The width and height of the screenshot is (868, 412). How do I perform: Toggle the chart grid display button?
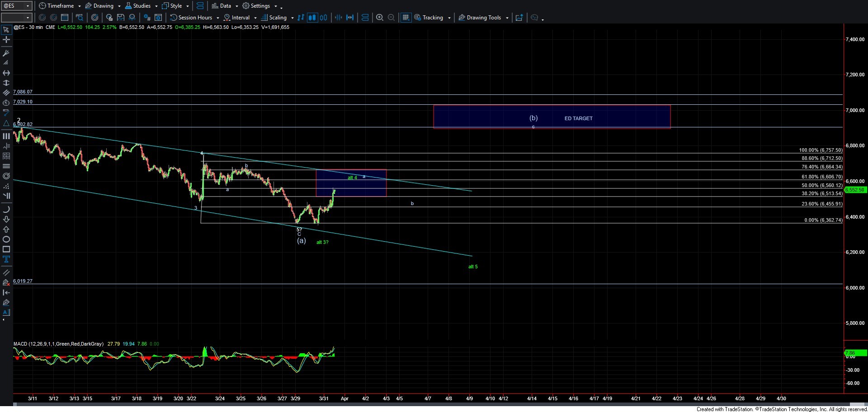(x=406, y=18)
